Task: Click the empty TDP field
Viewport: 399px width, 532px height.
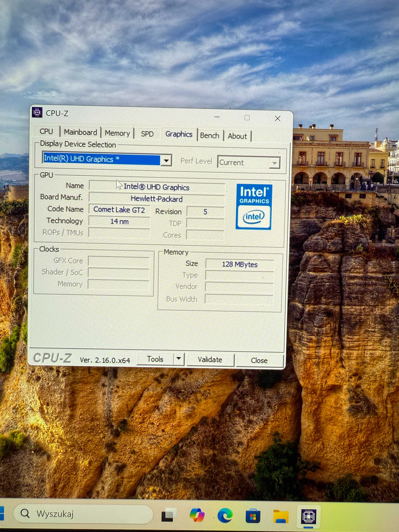Action: (x=205, y=223)
